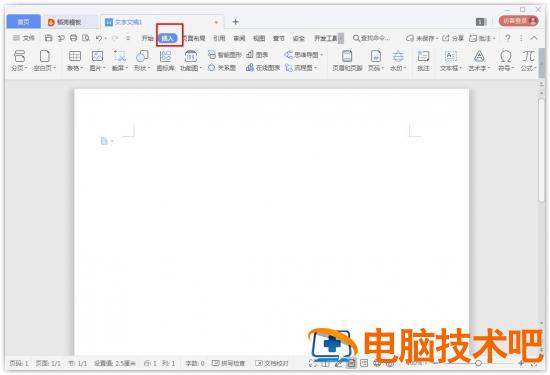Open the icon library (图标库)

pyautogui.click(x=165, y=60)
